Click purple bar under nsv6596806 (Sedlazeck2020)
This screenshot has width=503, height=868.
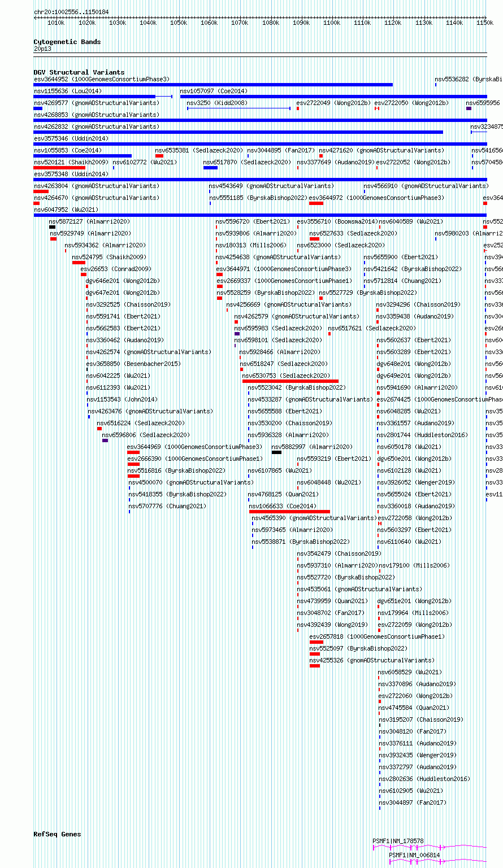105,440
